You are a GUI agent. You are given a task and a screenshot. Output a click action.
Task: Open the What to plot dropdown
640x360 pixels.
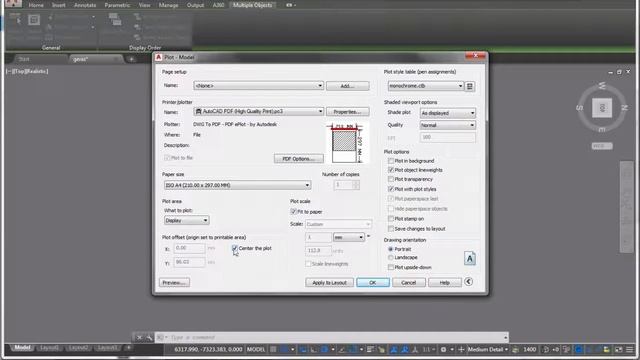click(187, 220)
